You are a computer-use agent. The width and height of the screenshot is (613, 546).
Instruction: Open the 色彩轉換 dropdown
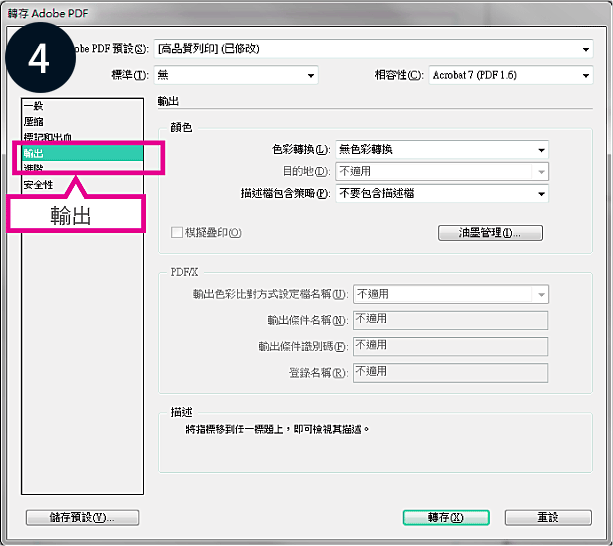click(442, 150)
